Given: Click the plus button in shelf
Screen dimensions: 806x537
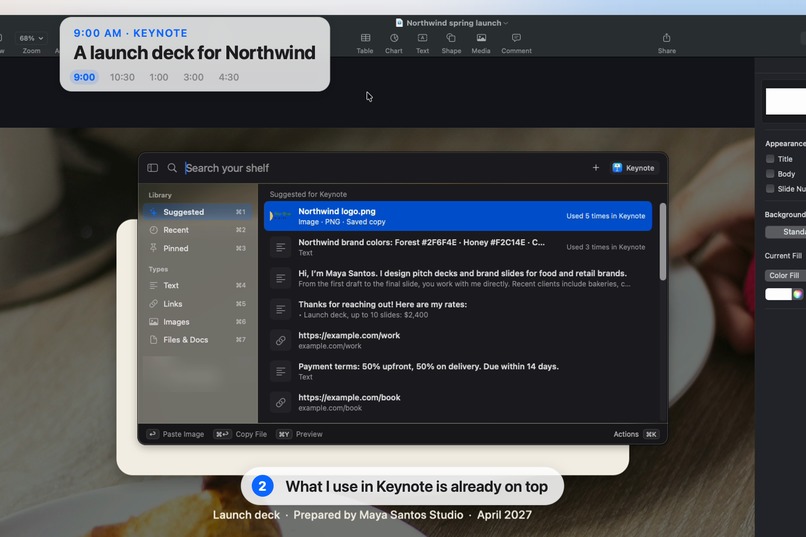Looking at the screenshot, I should (595, 168).
